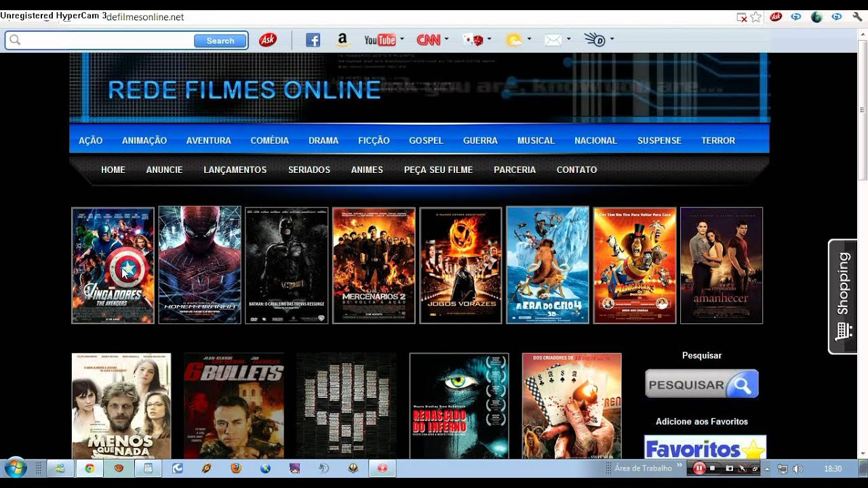Open the AÇÃO genre menu
This screenshot has height=488, width=868.
pos(90,140)
